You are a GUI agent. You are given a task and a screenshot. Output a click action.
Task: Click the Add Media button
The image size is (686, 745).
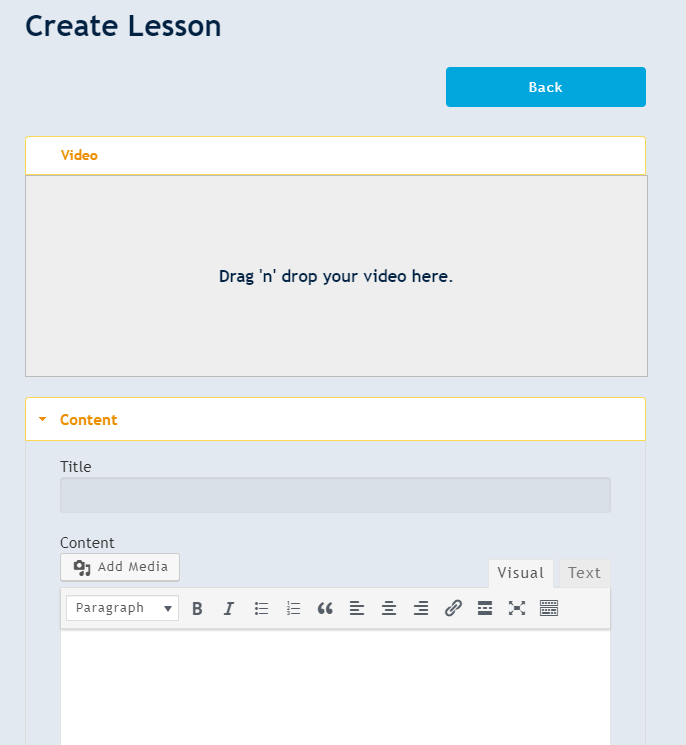pos(120,567)
